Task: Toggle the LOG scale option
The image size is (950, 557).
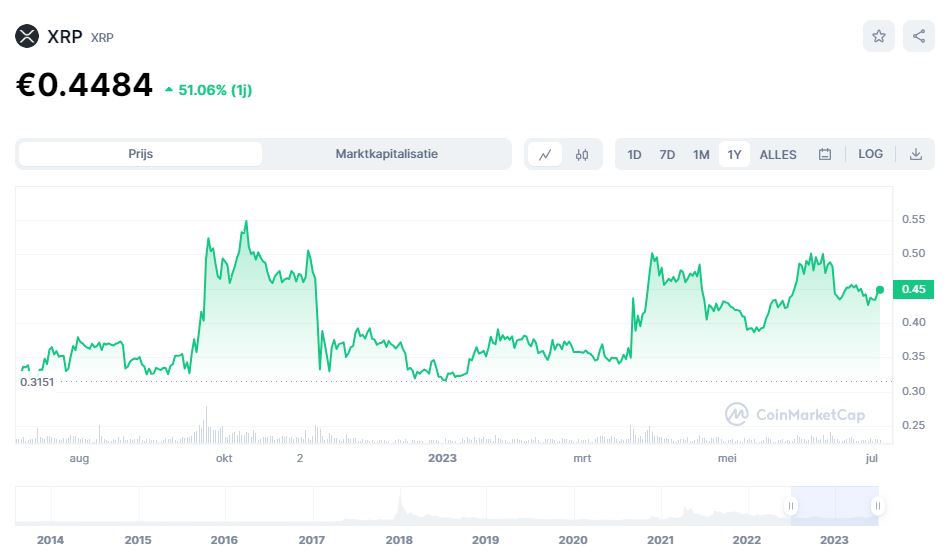Action: point(870,154)
